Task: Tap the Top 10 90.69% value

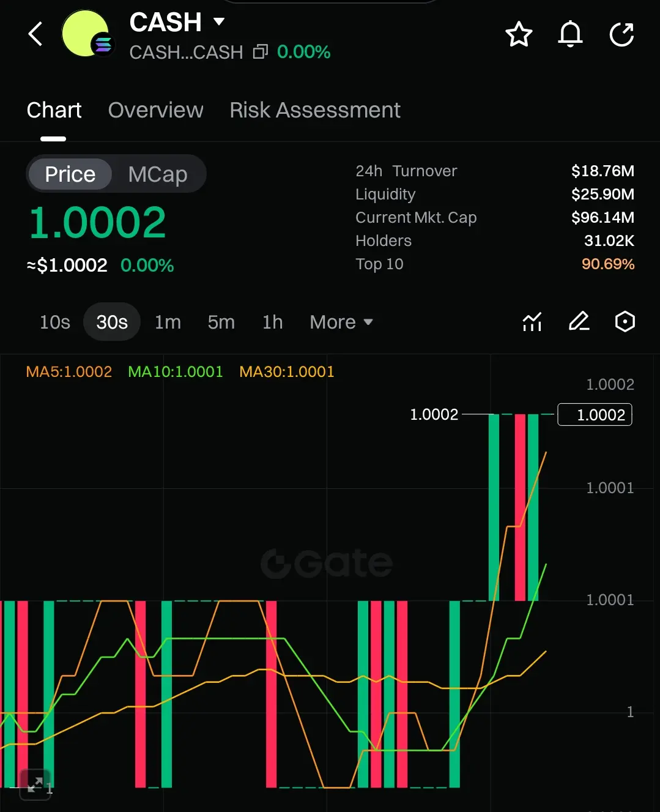Action: click(608, 264)
